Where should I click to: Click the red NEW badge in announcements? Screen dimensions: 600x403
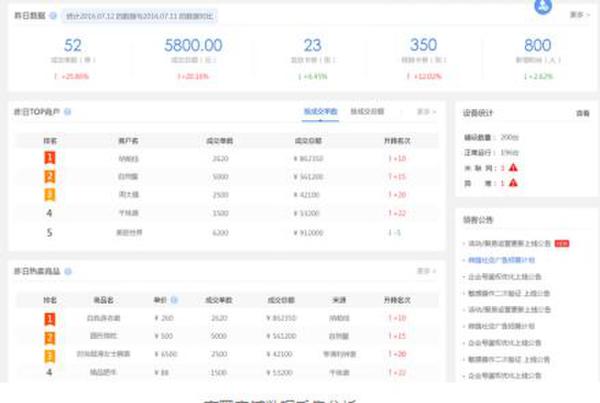[562, 243]
